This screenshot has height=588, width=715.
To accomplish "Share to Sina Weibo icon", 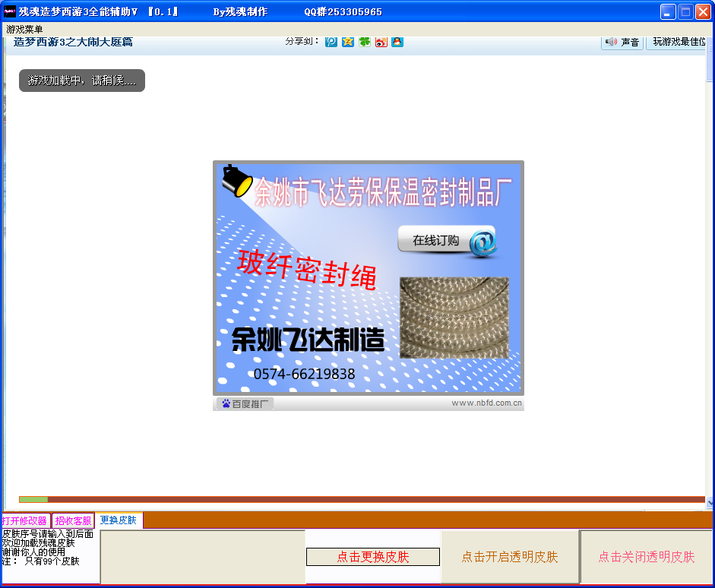I will [x=381, y=42].
